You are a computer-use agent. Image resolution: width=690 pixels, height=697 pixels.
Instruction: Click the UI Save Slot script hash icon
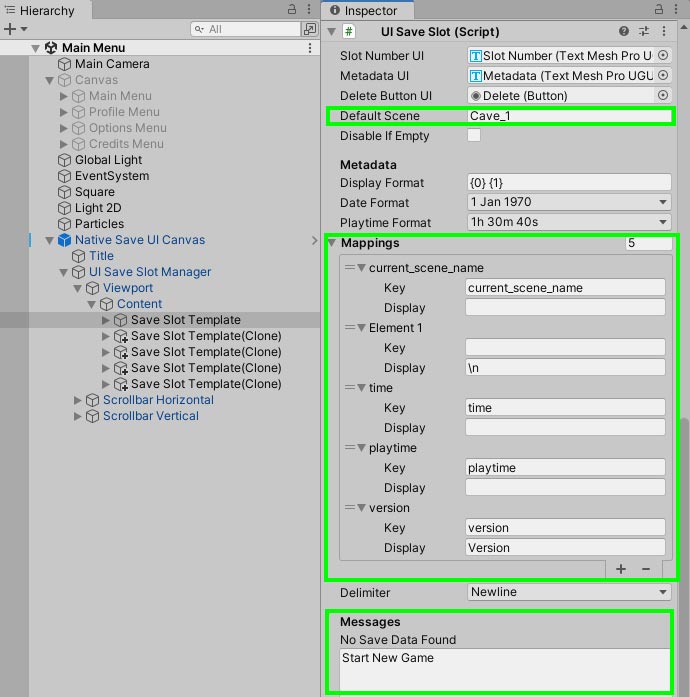click(x=349, y=32)
